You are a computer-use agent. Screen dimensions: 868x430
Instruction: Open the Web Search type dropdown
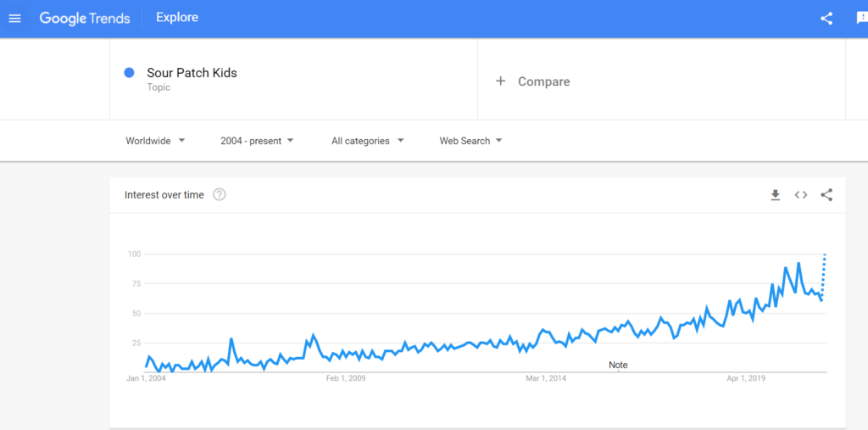coord(471,141)
